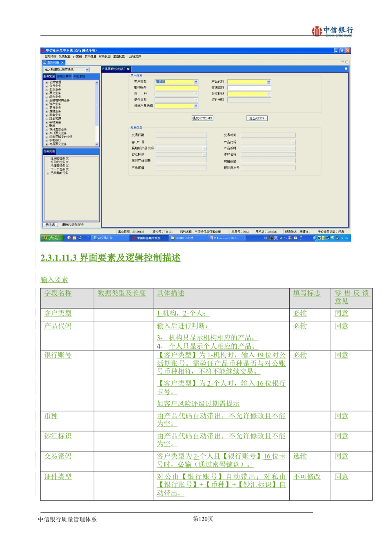This screenshot has height=555, width=392.
Task: Click the 交易密码 input field
Action: tap(249, 88)
